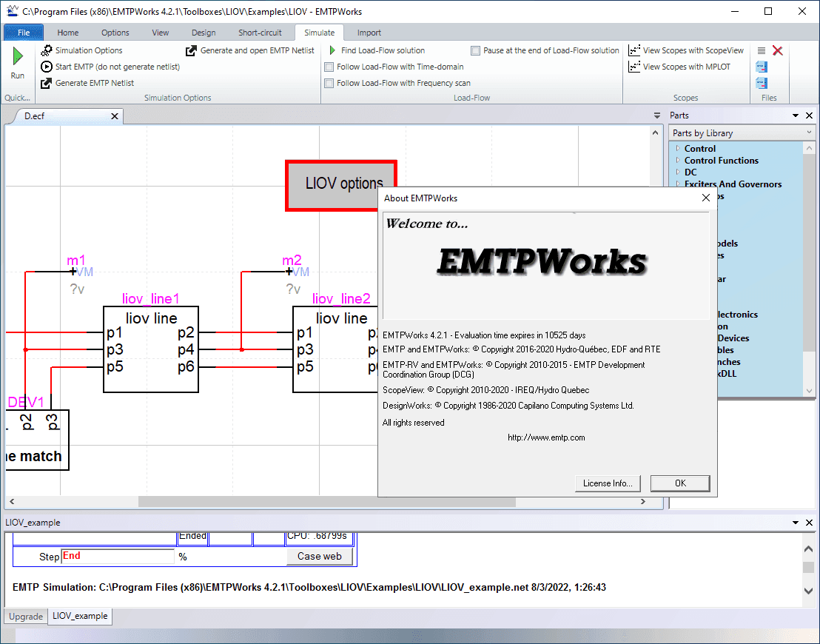
Task: Click the http://www.emtp.com link
Action: click(x=546, y=437)
